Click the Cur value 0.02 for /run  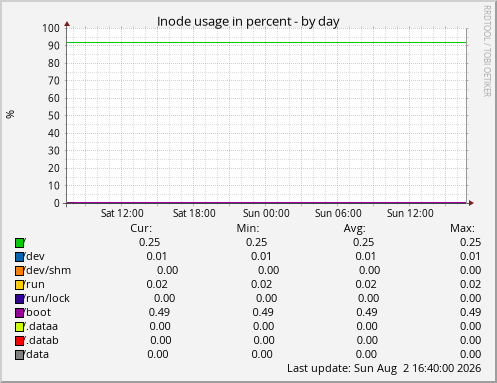point(157,284)
